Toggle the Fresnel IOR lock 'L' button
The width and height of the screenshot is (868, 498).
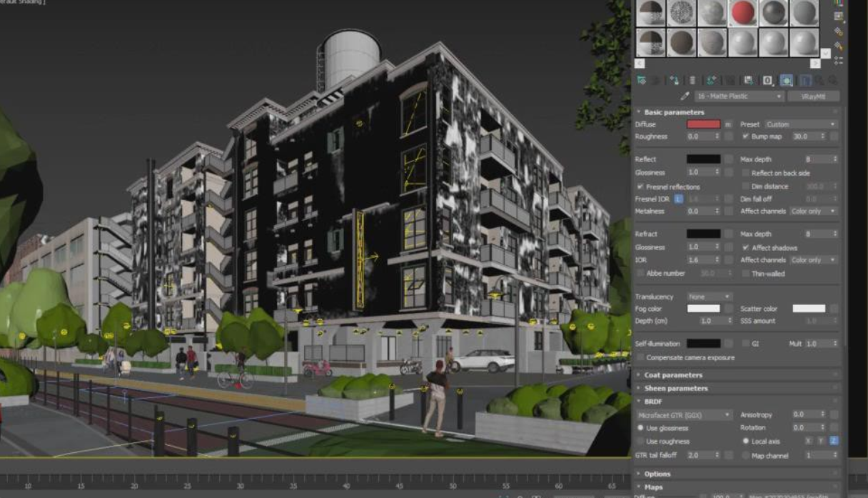[x=679, y=199]
